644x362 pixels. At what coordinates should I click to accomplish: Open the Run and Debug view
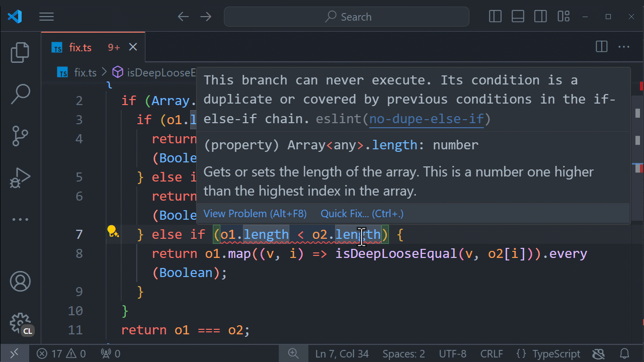coord(20,177)
